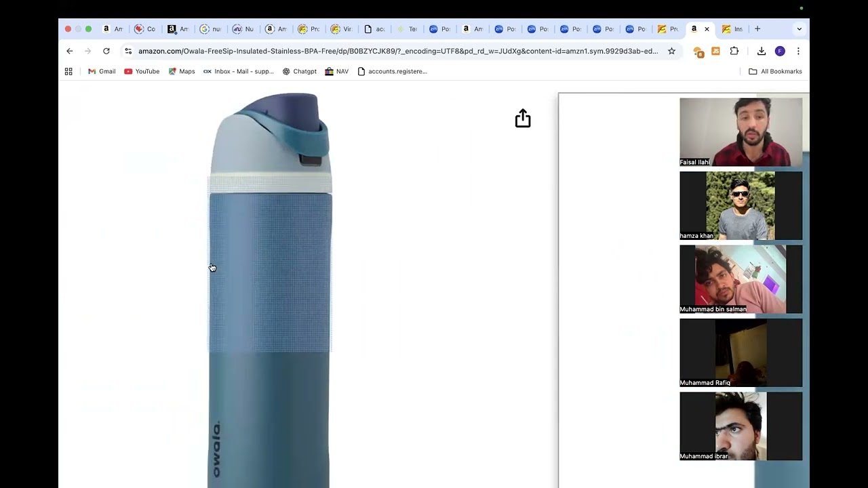Open the Inbox - Mail bookmark
Image resolution: width=868 pixels, height=488 pixels.
coord(239,71)
